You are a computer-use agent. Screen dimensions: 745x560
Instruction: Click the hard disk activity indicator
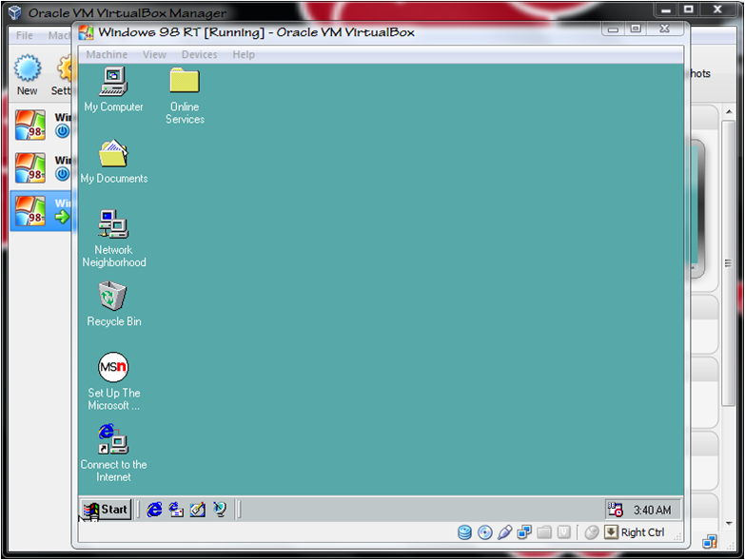pos(464,532)
